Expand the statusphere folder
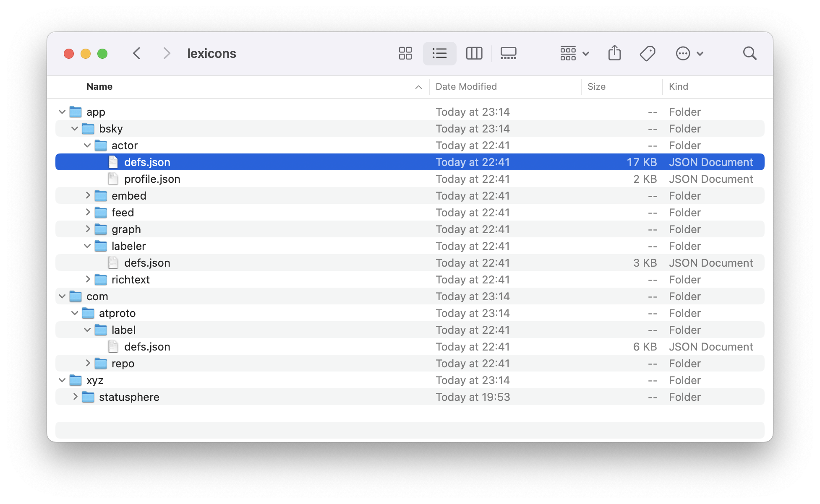Viewport: 820px width, 504px height. [x=75, y=397]
